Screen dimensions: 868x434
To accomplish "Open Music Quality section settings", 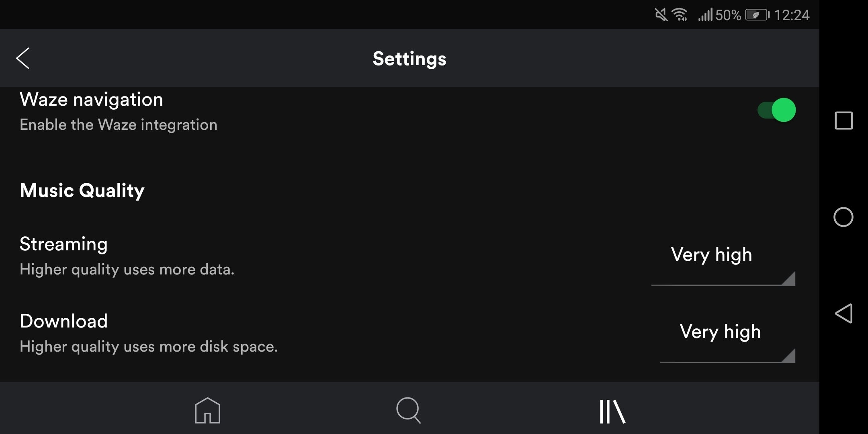I will click(82, 190).
